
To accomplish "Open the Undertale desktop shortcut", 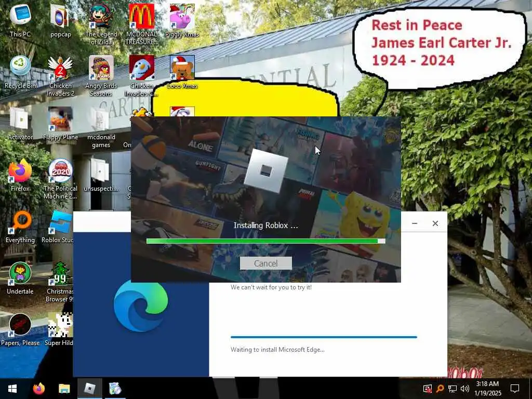I will click(x=20, y=278).
